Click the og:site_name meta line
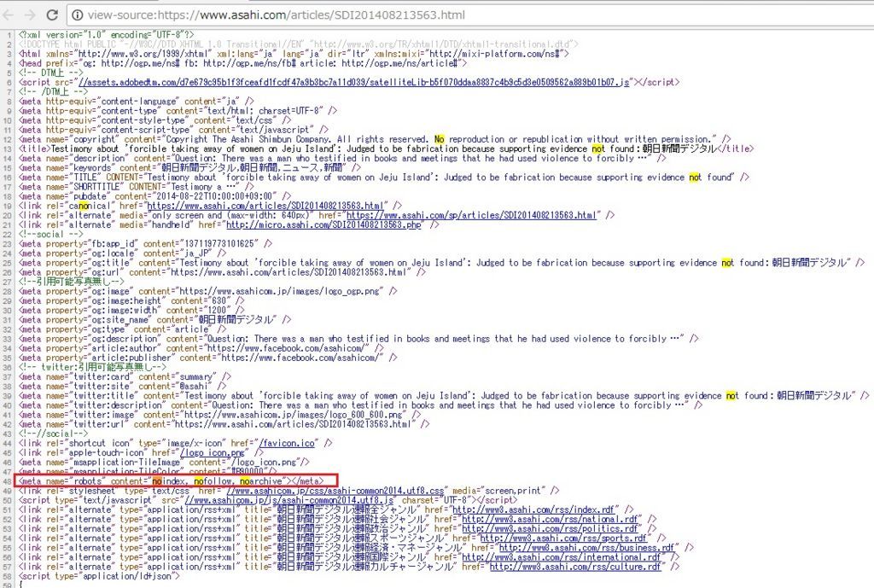 [155, 319]
